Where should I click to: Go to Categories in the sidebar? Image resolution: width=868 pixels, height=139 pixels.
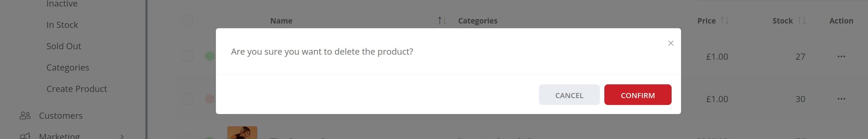(68, 67)
